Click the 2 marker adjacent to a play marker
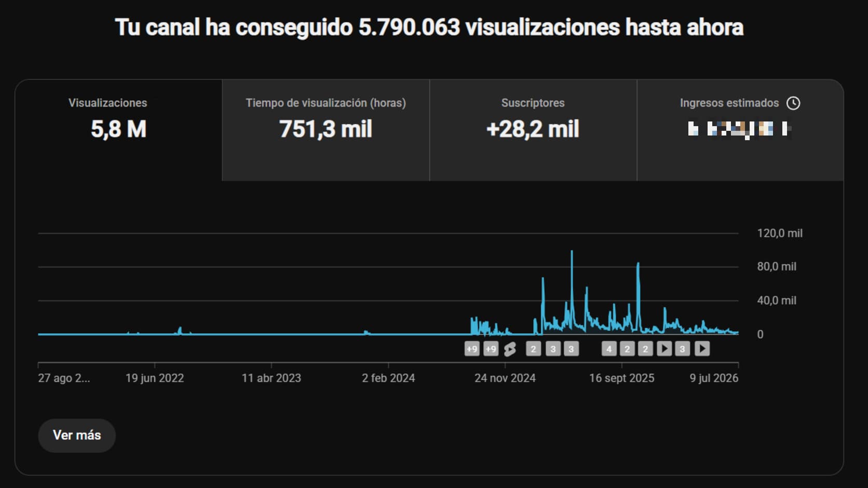868x488 pixels. 645,349
